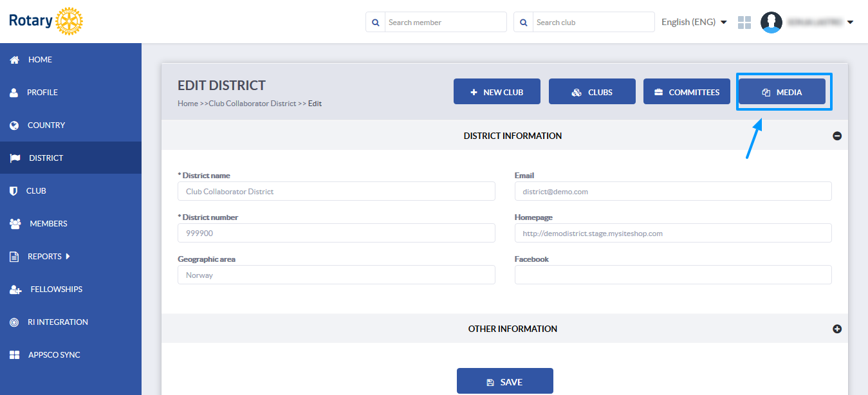Screen dimensions: 868x395
Task: Click the New Club button
Action: (x=497, y=91)
